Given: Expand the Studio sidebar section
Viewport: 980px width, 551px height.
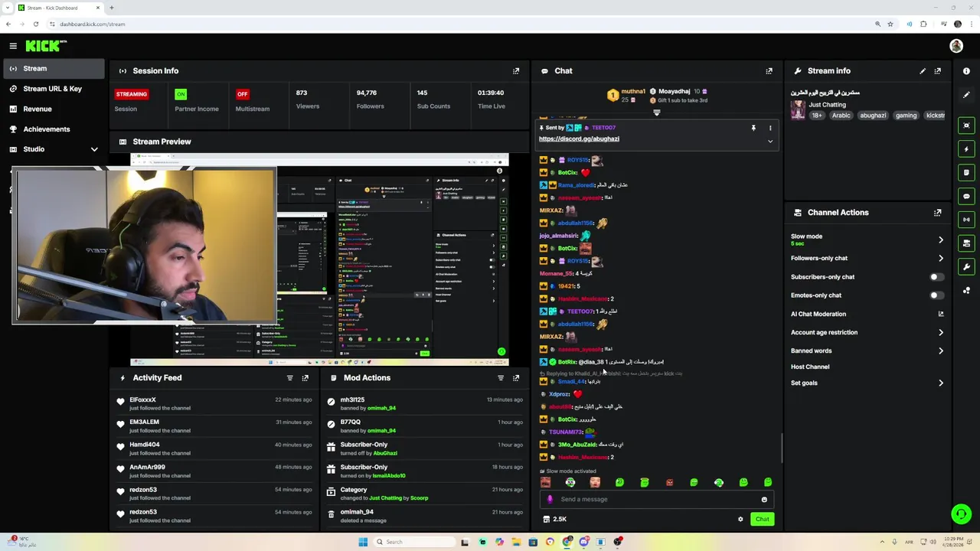Looking at the screenshot, I should 94,150.
